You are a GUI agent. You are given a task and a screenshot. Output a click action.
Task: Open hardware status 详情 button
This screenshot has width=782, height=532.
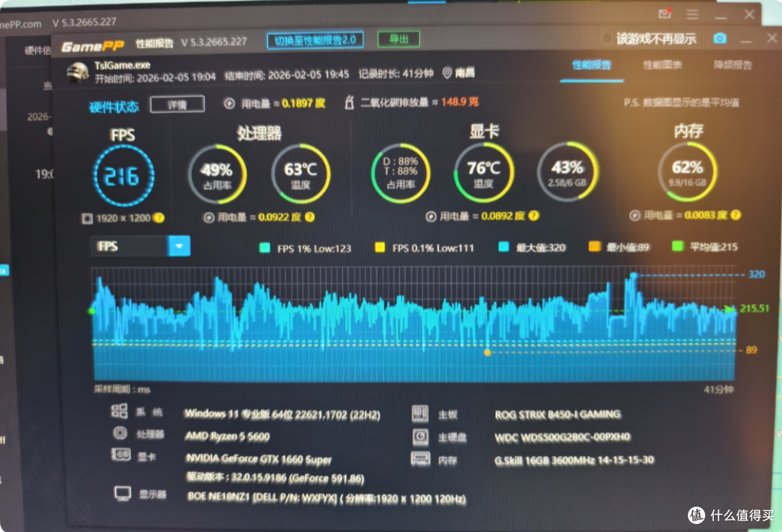[177, 104]
